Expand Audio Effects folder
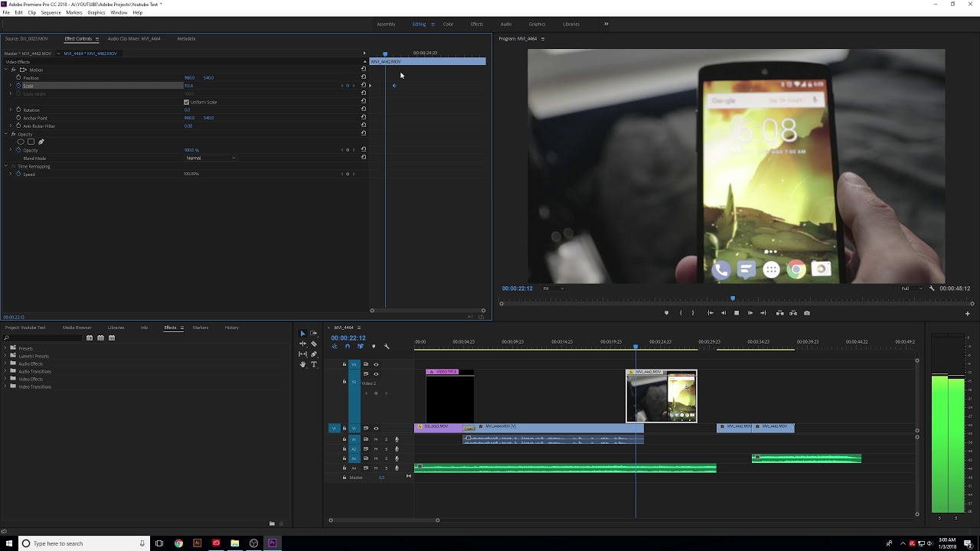 pyautogui.click(x=5, y=364)
